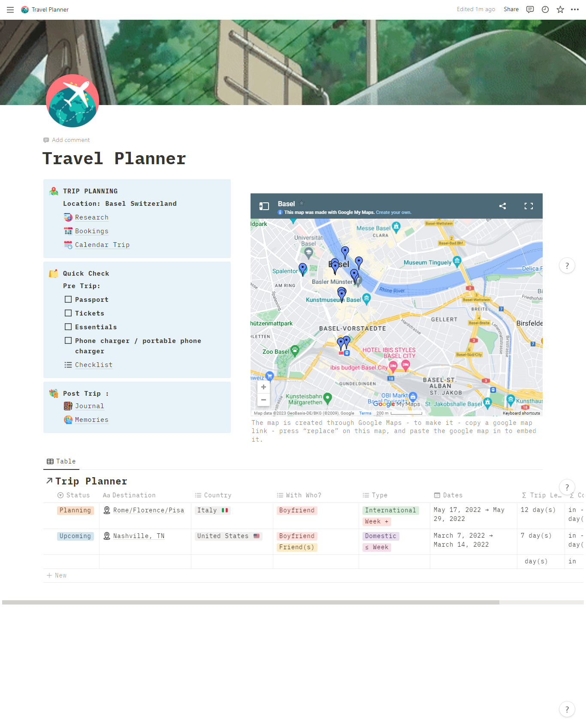586x728 pixels.
Task: Click the Type column header
Action: 375,495
